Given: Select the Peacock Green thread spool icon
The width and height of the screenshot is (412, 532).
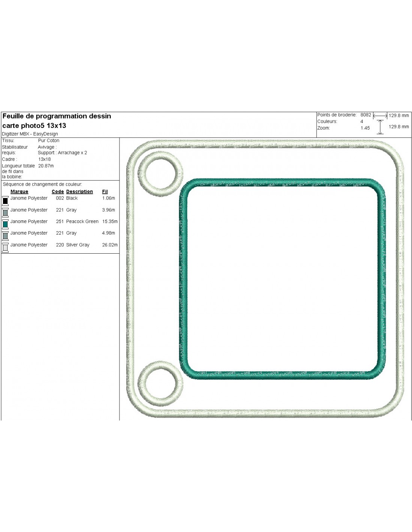Looking at the screenshot, I should (x=5, y=224).
